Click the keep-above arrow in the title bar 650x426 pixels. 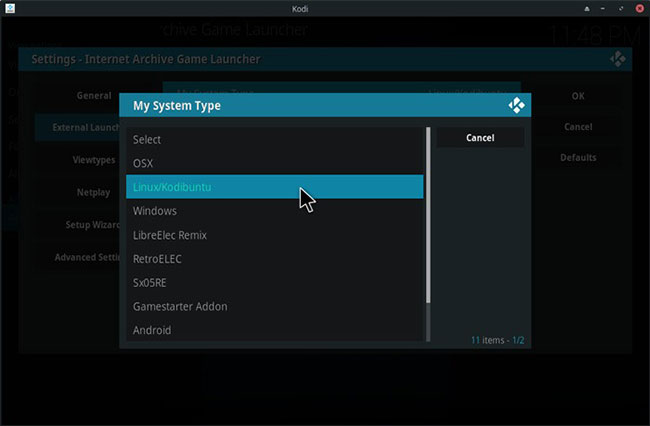tap(587, 9)
